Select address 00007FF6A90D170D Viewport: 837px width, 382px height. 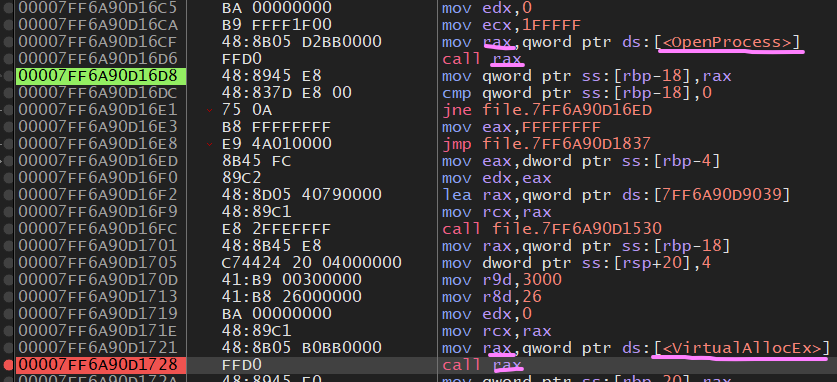pos(98,280)
